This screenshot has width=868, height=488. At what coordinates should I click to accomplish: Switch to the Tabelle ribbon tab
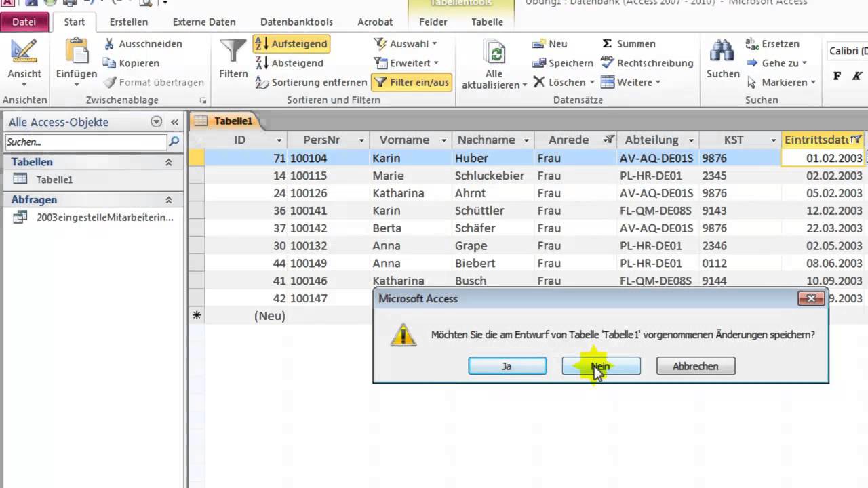click(x=487, y=22)
